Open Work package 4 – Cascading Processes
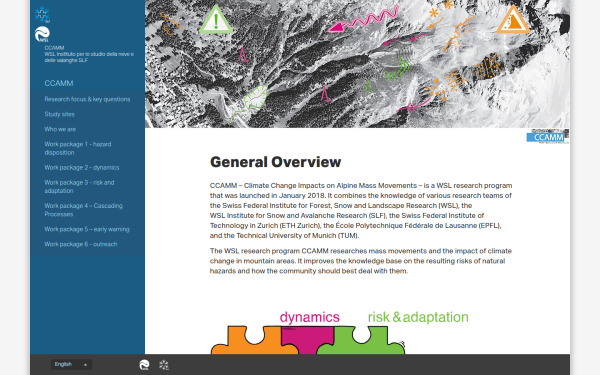Screen dimensions: 600x375 (x=83, y=210)
